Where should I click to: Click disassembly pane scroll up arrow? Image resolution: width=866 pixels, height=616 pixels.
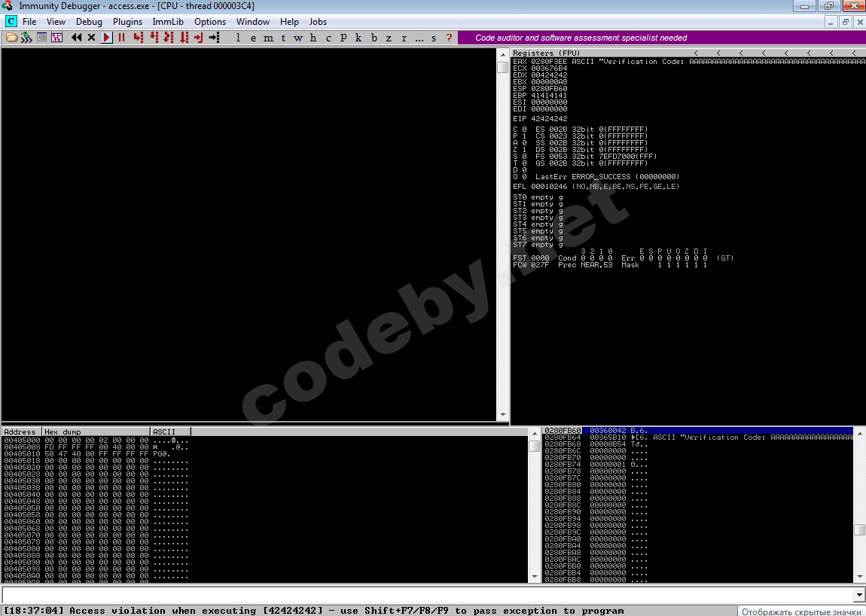point(502,55)
